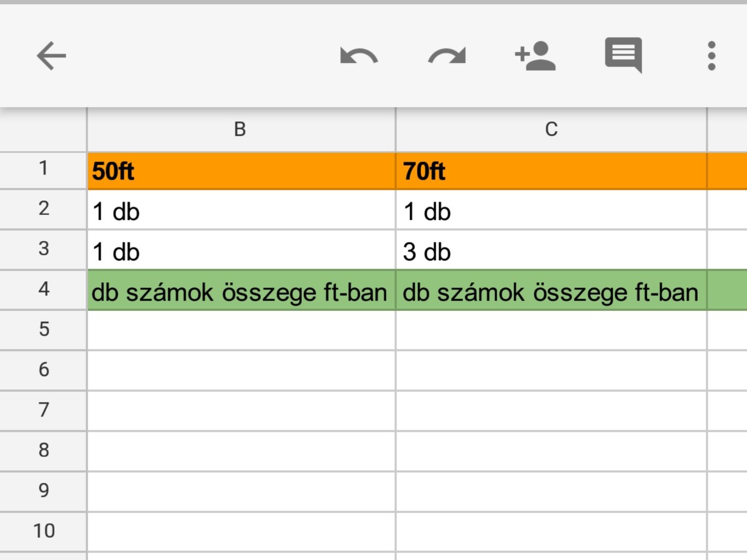The width and height of the screenshot is (747, 560).
Task: Select green cell B4 with összege text
Action: click(x=240, y=292)
